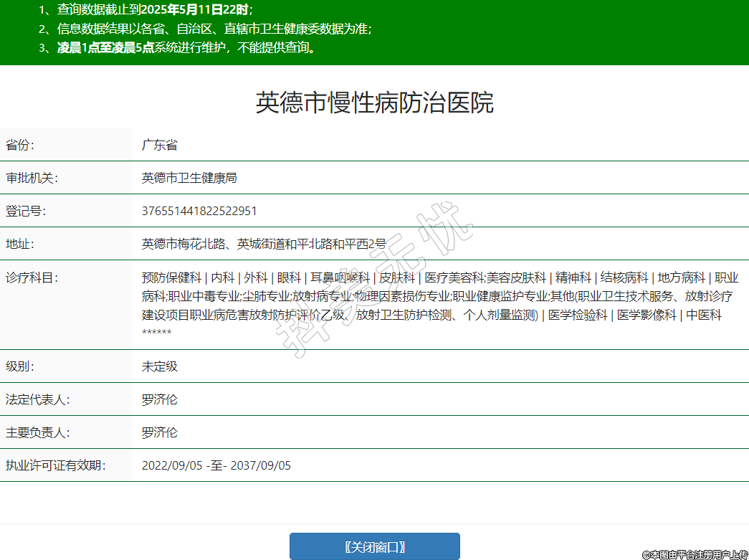Click the 主要负责人 field label
749x560 pixels.
tap(37, 432)
